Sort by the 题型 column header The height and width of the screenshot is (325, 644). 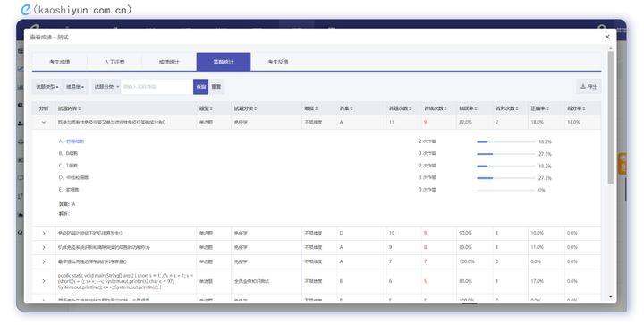(206, 108)
